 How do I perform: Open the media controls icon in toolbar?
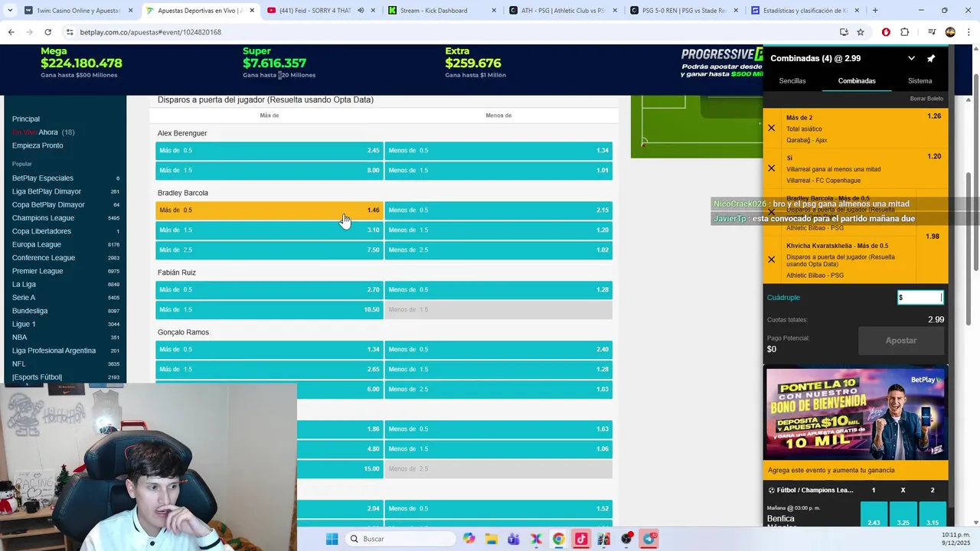click(x=932, y=32)
